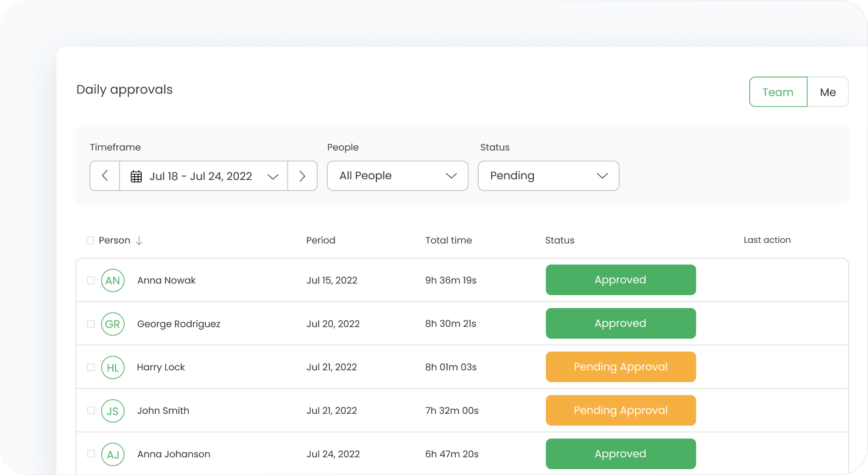Viewport: 868px width, 475px height.
Task: Go to previous timeframe with left arrow
Action: pyautogui.click(x=105, y=176)
